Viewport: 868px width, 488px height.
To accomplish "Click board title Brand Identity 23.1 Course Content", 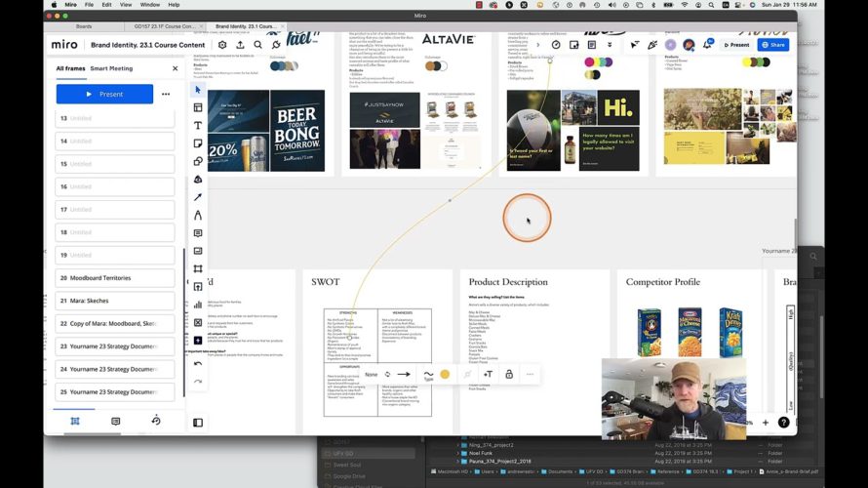I will (148, 45).
